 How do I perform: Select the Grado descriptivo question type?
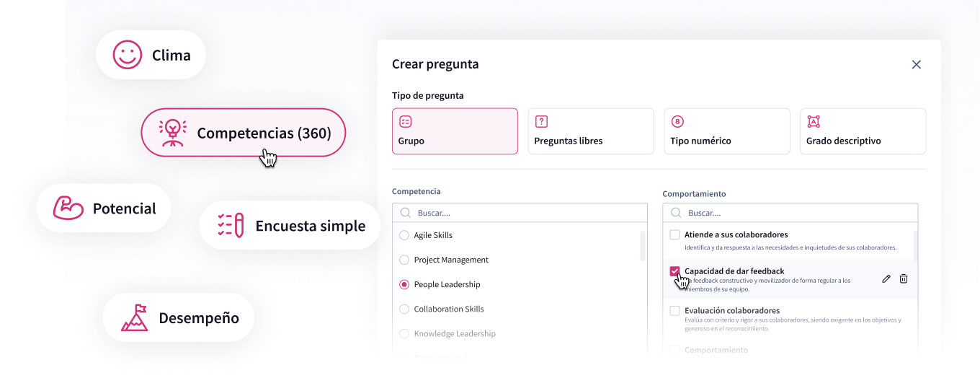point(863,131)
